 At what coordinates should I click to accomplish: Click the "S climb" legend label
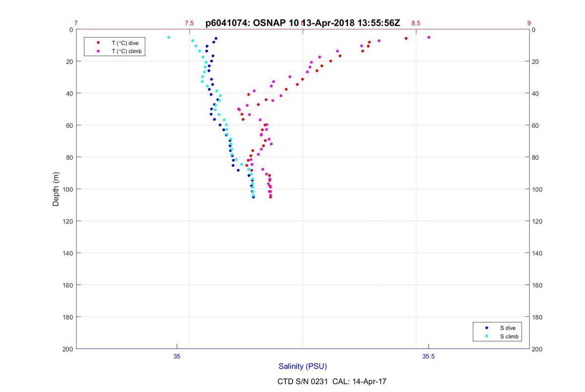pyautogui.click(x=509, y=336)
